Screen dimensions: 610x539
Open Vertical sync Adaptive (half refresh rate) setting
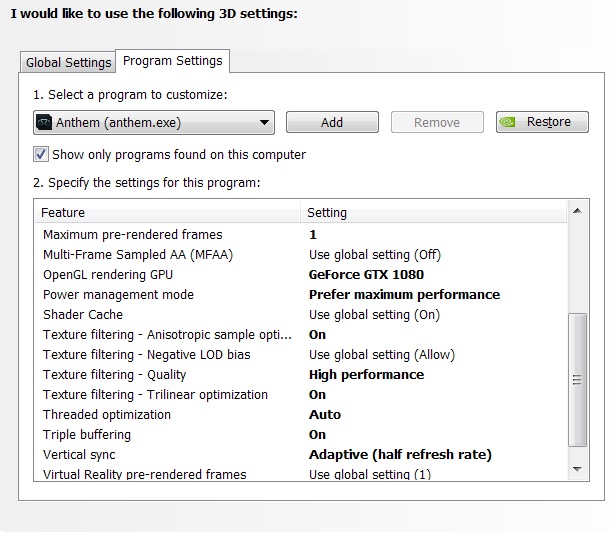400,455
